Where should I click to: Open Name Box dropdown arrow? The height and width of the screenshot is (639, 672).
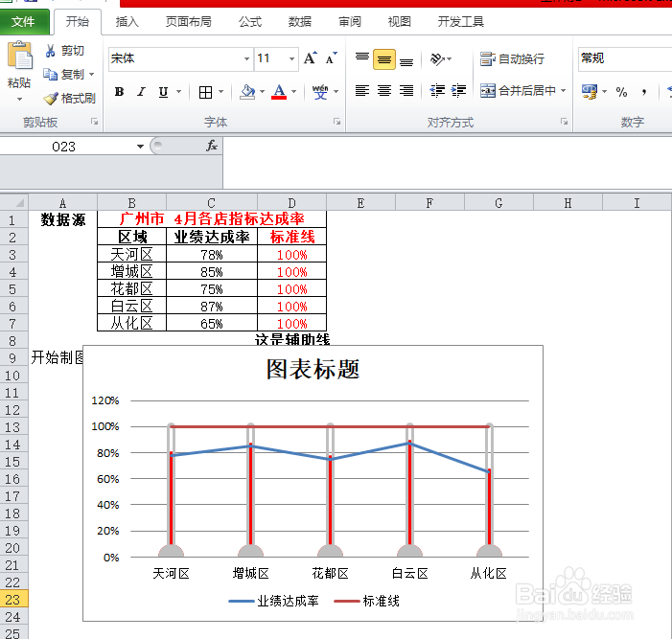(140, 147)
